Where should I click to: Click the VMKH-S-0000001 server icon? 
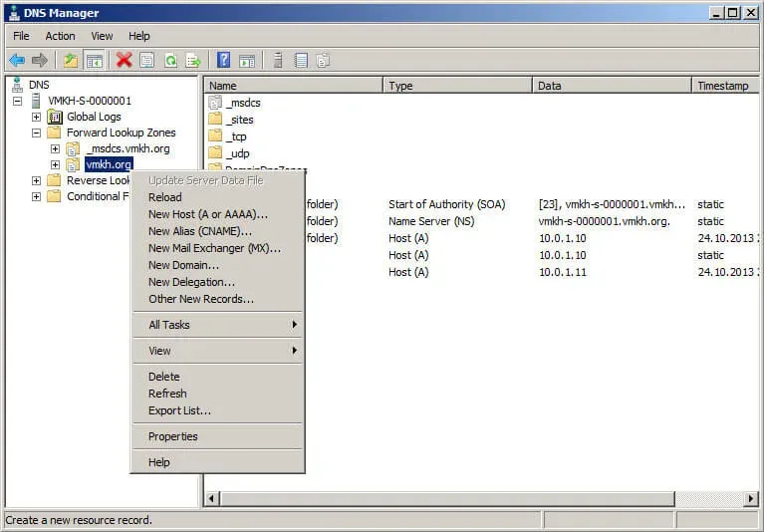36,101
